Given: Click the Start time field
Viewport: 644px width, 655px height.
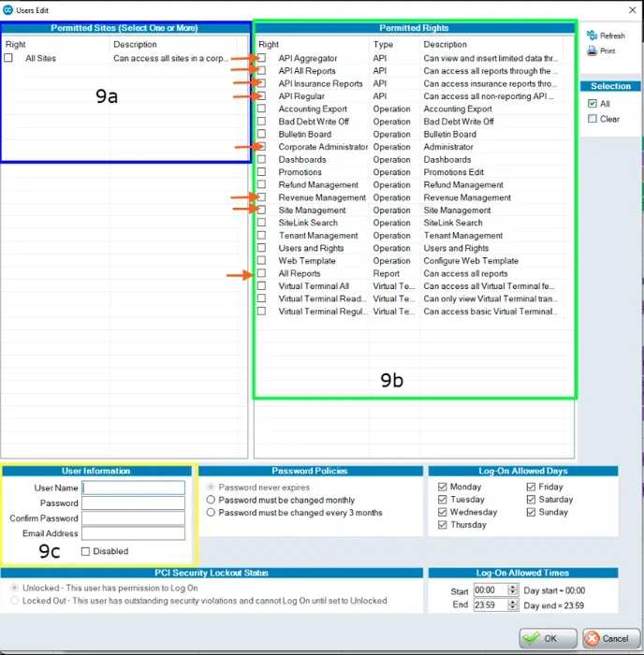Looking at the screenshot, I should click(490, 590).
